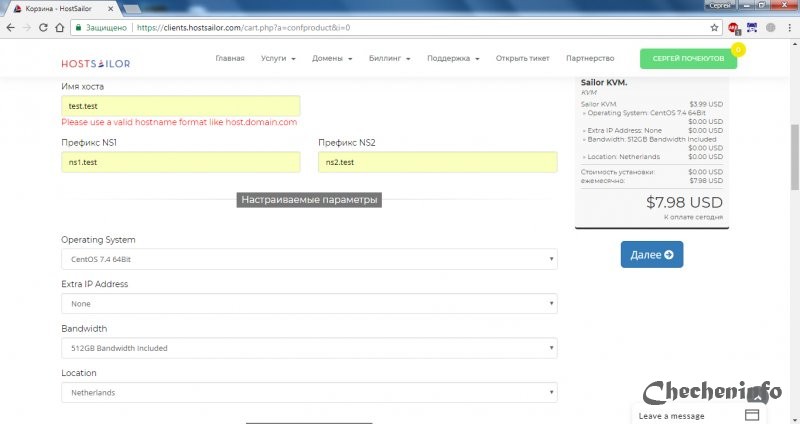Click Сергей Почекутов account button
800x424 pixels.
click(x=688, y=58)
